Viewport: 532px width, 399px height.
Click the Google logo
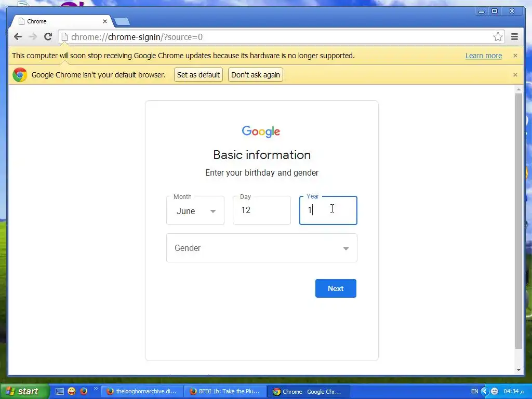(261, 131)
